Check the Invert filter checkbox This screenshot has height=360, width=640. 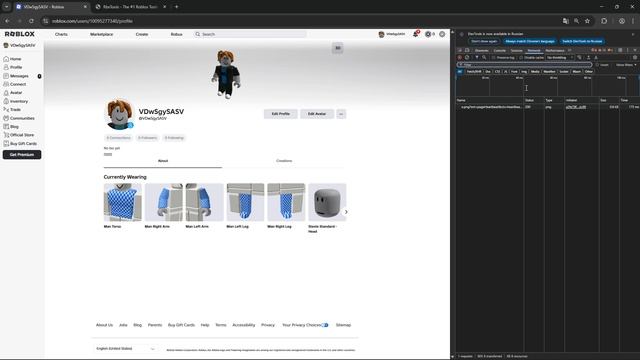(x=597, y=65)
